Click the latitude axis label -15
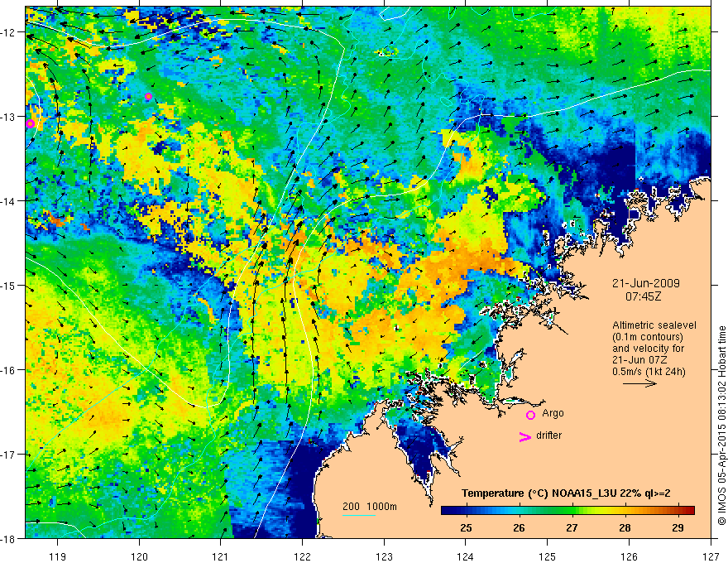This screenshot has height=563, width=728. point(8,285)
